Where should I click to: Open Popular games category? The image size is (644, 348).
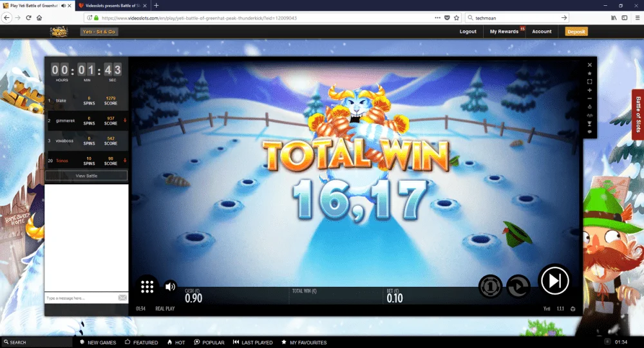[x=209, y=342]
